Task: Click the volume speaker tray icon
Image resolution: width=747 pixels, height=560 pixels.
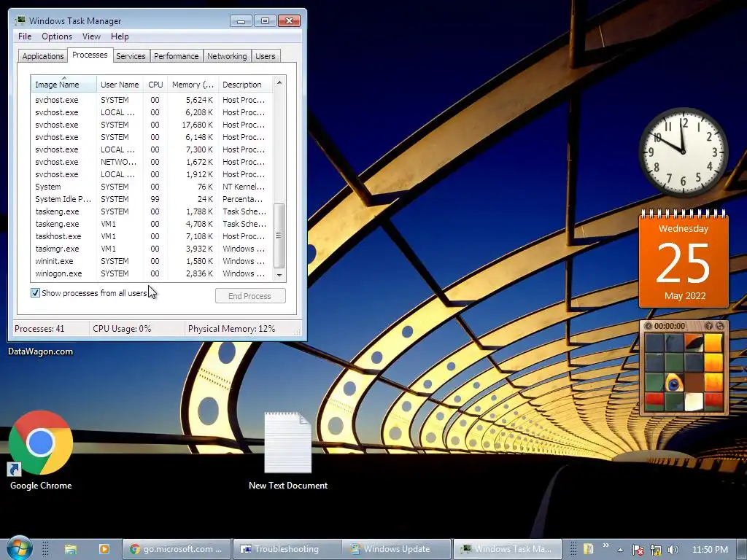Action: pyautogui.click(x=673, y=550)
